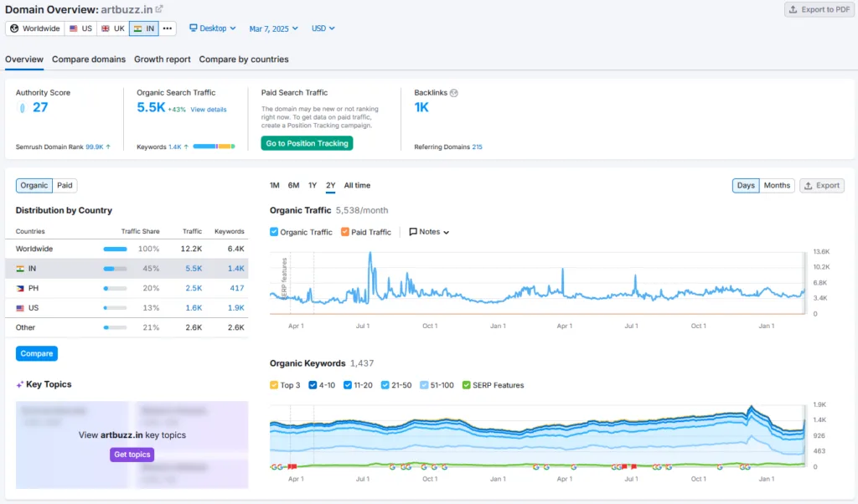Open Compare domains tab
Viewport: 858px width, 504px height.
click(89, 59)
